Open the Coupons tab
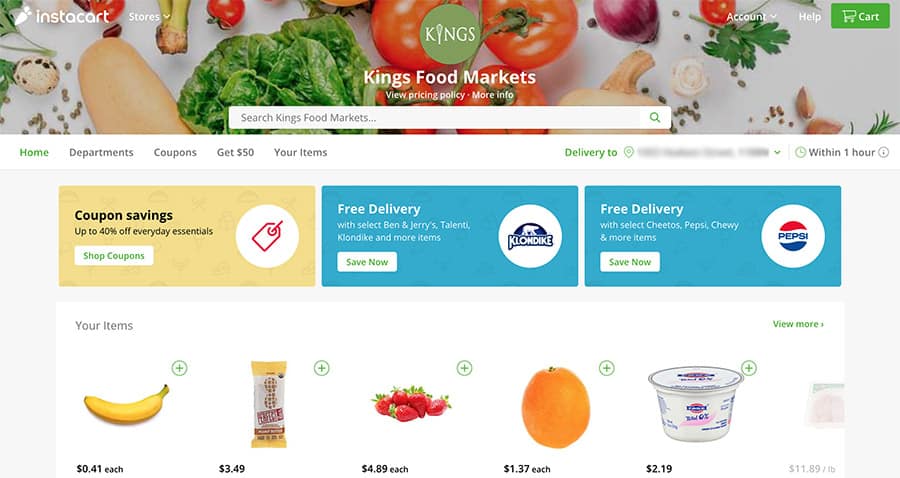900x478 pixels. pos(175,152)
